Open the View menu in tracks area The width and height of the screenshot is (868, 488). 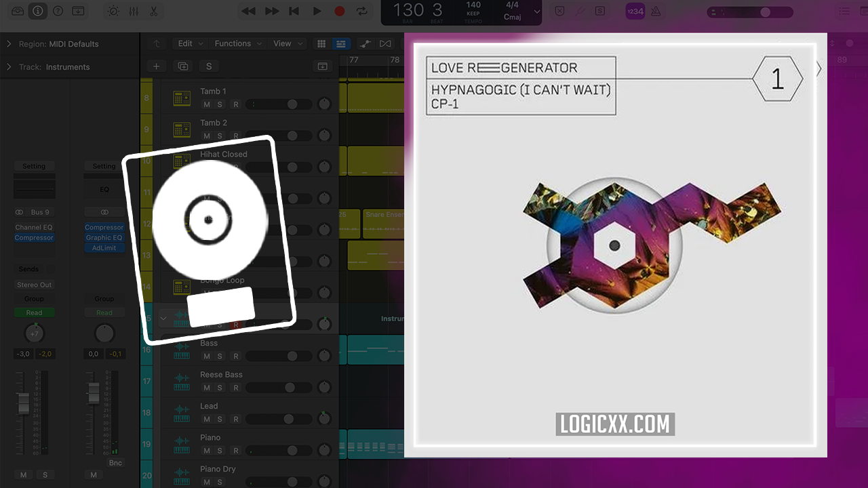[x=286, y=43]
